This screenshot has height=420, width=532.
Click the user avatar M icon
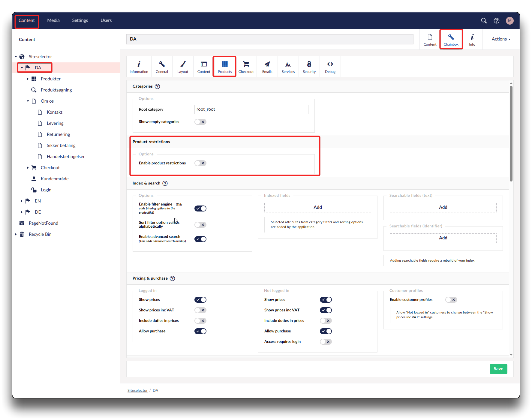pos(509,21)
